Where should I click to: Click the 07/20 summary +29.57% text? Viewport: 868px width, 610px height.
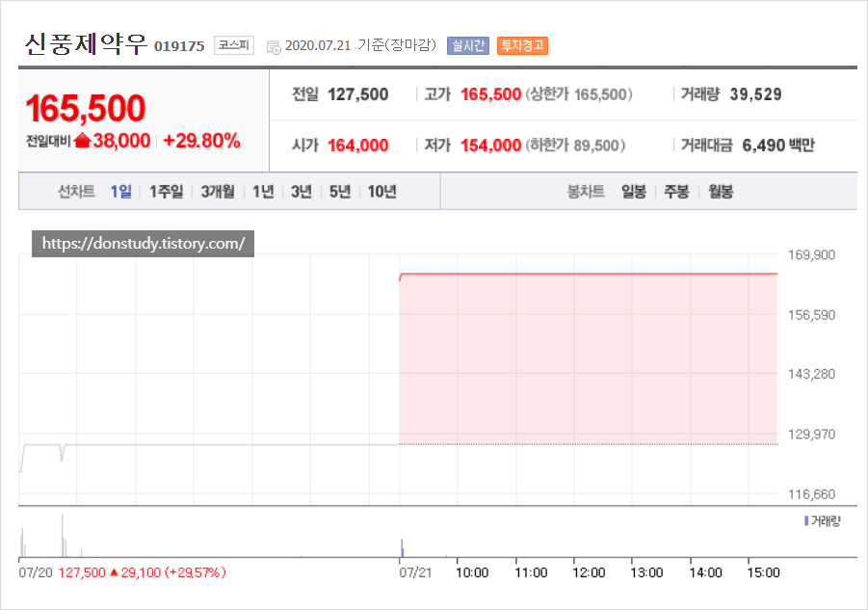[x=196, y=572]
